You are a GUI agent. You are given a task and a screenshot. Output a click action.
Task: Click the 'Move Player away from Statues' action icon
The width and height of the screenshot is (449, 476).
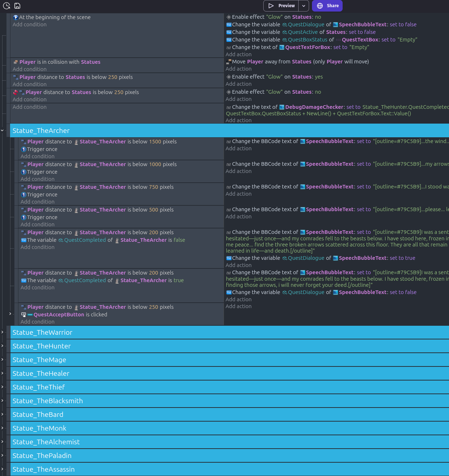coord(228,62)
